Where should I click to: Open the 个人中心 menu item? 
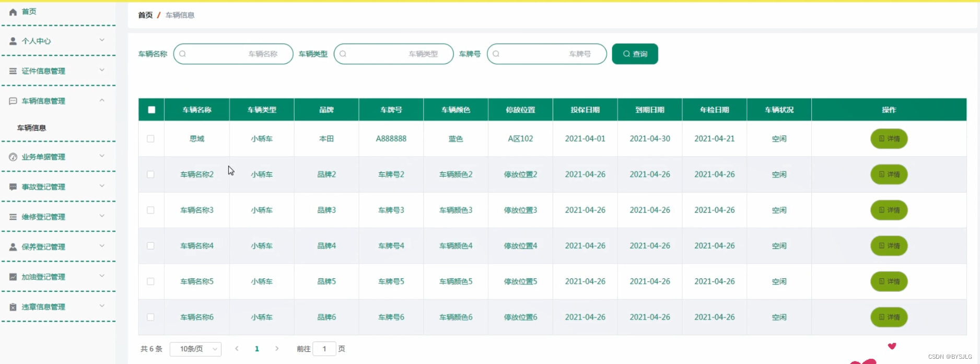point(58,41)
